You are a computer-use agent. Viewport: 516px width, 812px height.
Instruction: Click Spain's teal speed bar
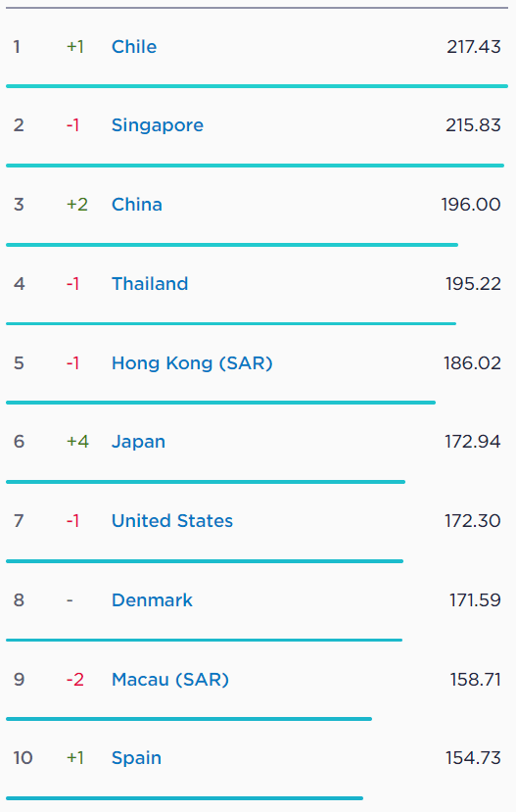[184, 798]
